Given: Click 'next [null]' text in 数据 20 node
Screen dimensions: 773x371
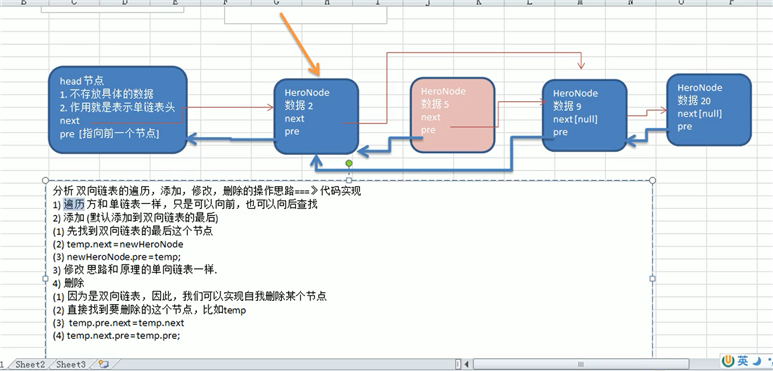Looking at the screenshot, I should pos(700,113).
